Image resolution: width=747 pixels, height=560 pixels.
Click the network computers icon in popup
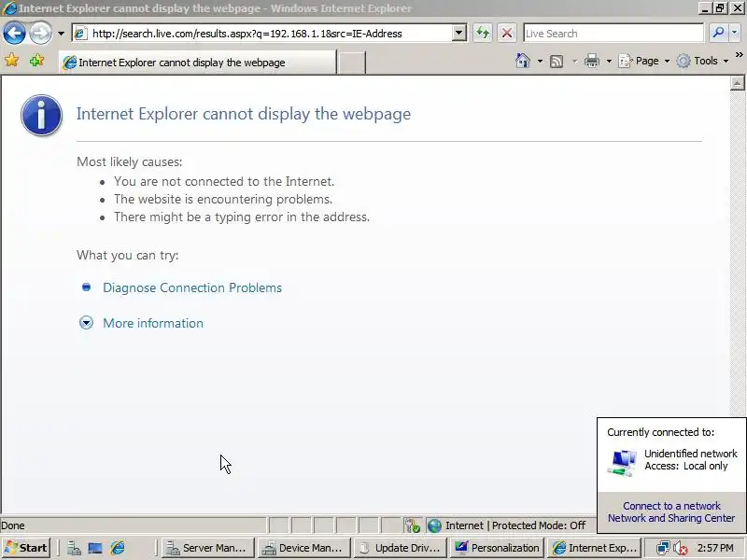622,462
